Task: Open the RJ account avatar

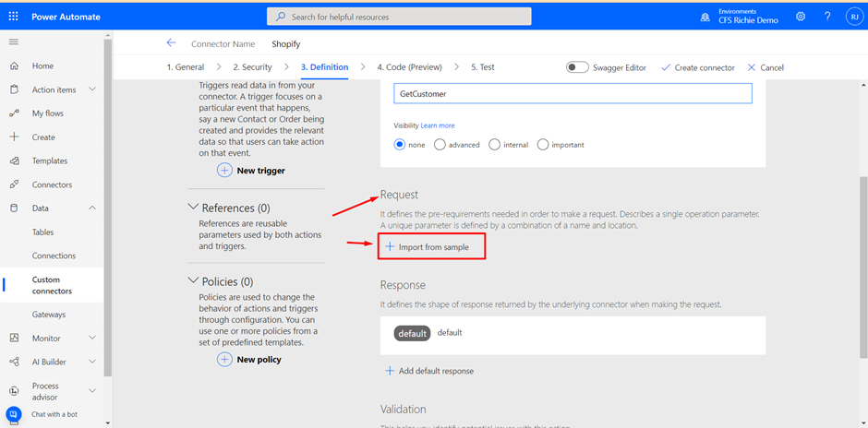Action: 854,17
